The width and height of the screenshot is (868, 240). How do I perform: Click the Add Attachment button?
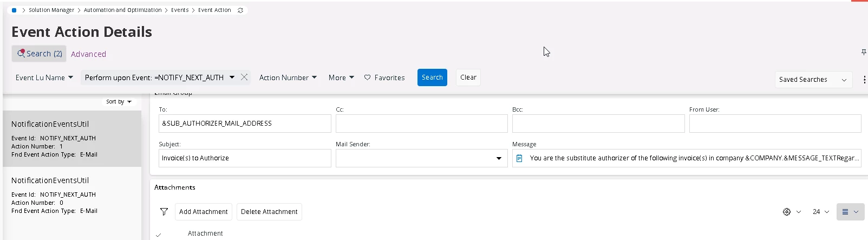coord(203,212)
